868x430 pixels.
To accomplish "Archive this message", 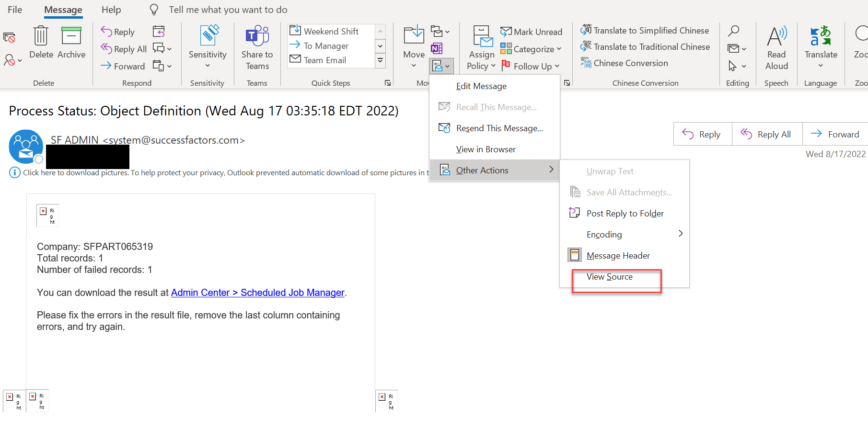I will point(71,43).
